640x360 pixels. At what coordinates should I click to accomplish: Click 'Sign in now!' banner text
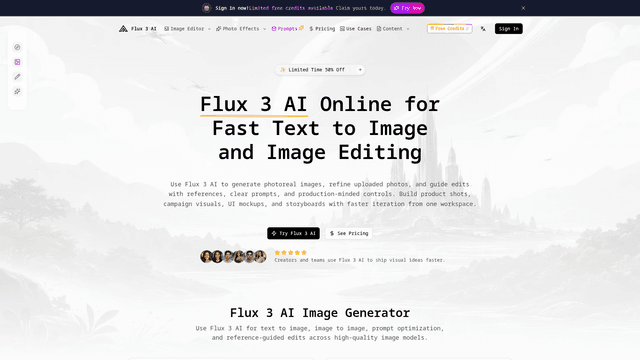pos(232,8)
